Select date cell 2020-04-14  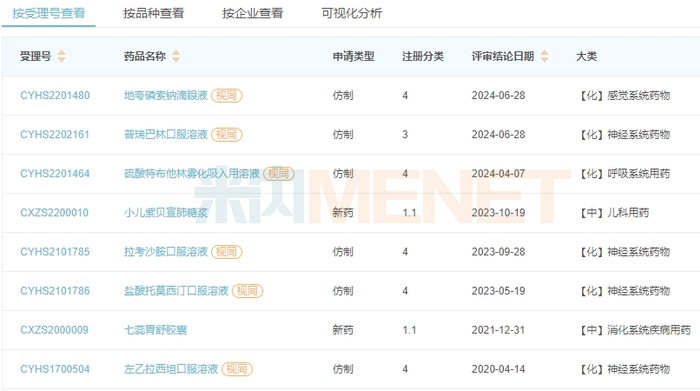point(498,369)
